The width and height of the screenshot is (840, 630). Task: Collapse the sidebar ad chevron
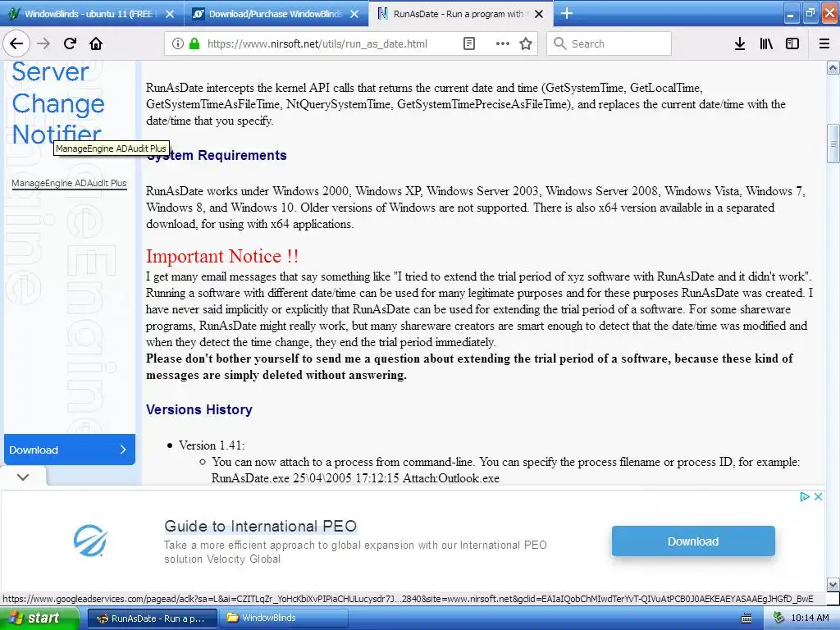coord(23,477)
